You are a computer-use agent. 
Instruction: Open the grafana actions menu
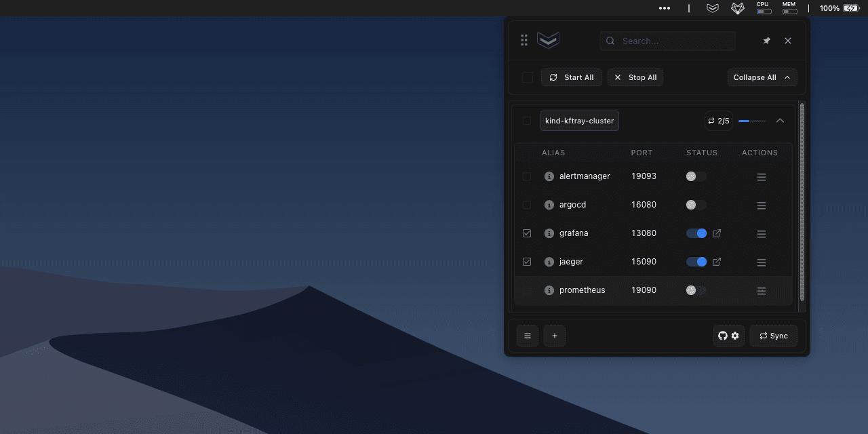[x=762, y=234]
